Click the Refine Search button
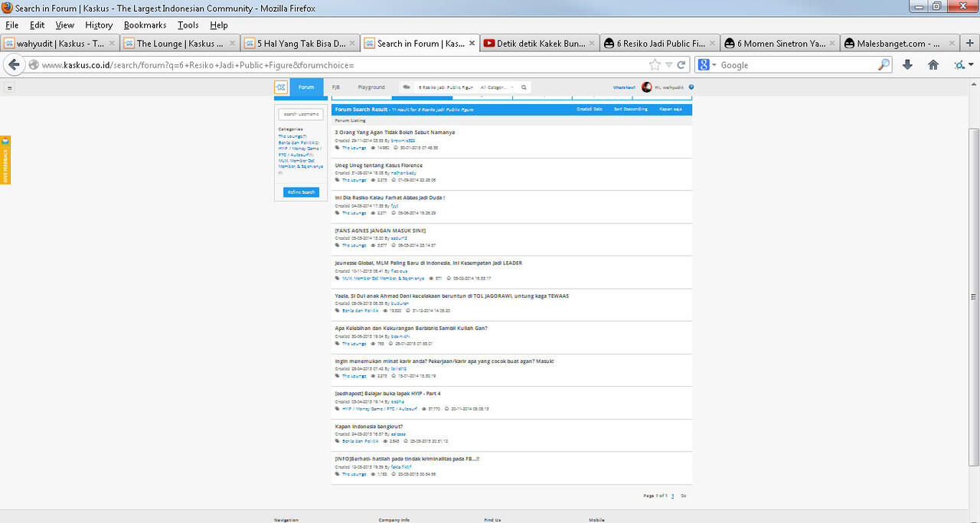980x523 pixels. (301, 192)
